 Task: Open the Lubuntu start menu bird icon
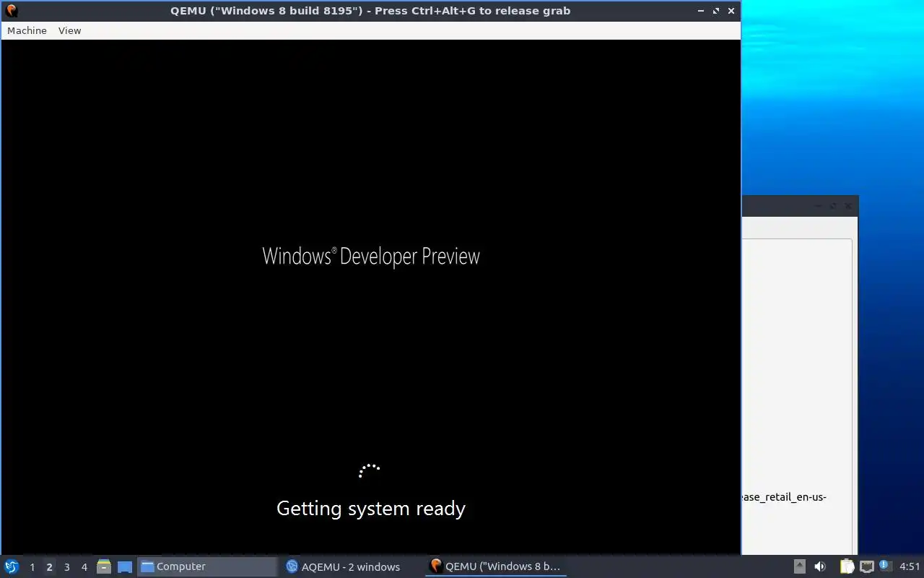11,566
